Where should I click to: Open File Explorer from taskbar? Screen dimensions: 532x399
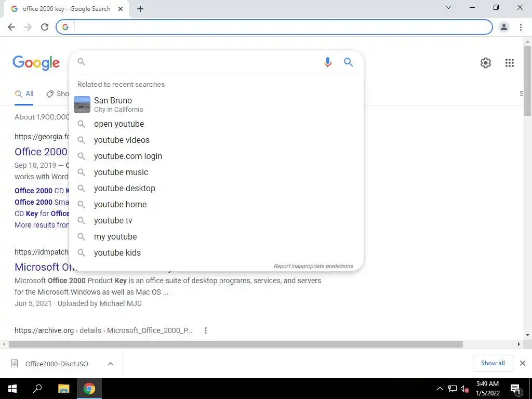tap(63, 389)
